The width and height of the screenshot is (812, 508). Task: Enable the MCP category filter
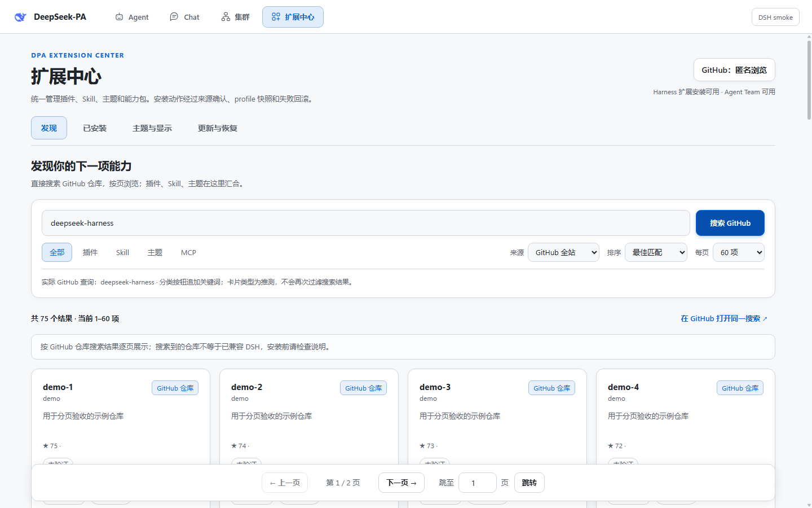click(x=188, y=252)
